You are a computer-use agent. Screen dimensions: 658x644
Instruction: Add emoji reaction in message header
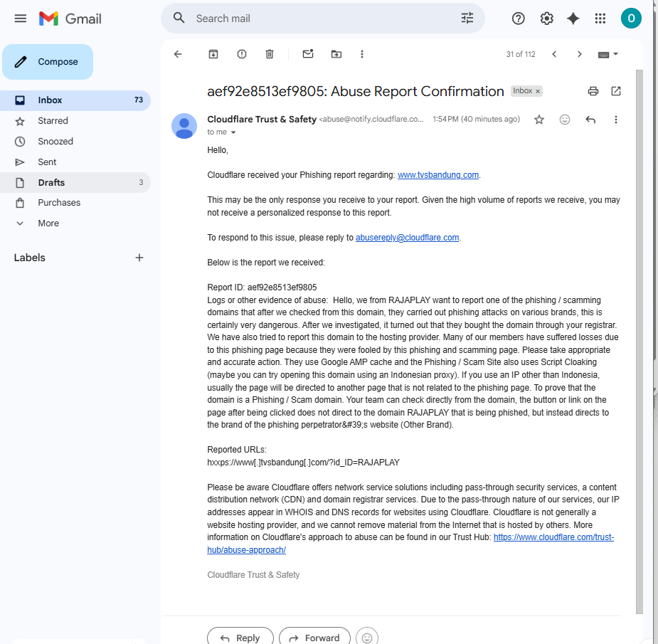tap(565, 120)
